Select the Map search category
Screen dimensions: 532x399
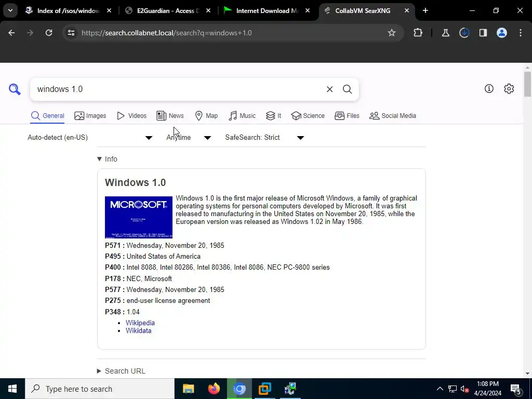click(x=207, y=116)
